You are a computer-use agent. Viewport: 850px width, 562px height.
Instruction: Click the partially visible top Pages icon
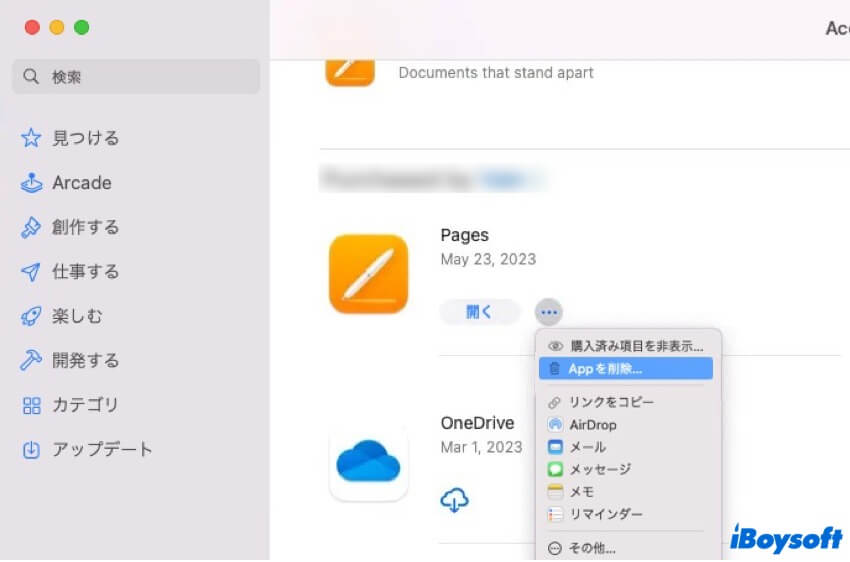350,73
